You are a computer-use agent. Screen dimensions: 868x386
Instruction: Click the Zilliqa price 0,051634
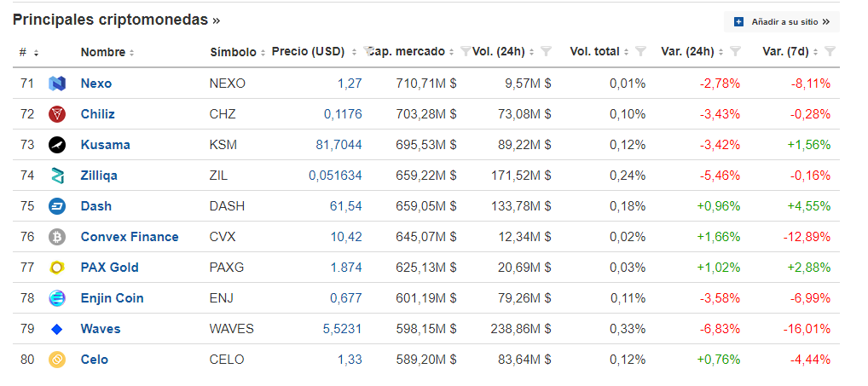335,176
